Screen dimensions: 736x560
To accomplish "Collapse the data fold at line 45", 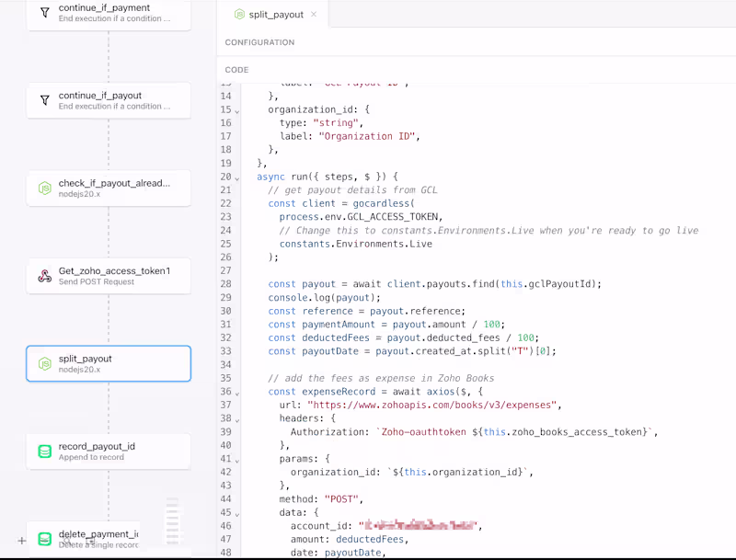I will [237, 515].
